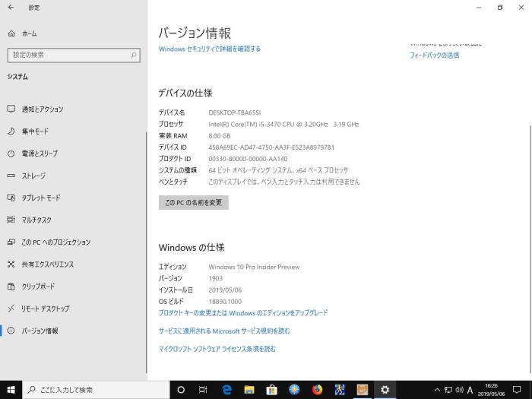
Task: Select 集中モード in the sidebar
Action: (x=35, y=131)
